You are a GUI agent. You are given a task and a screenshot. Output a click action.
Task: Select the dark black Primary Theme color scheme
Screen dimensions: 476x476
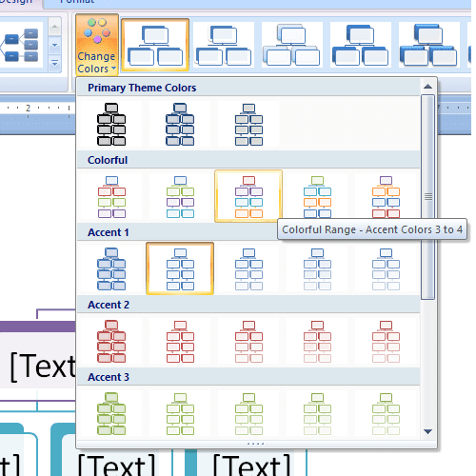point(111,124)
